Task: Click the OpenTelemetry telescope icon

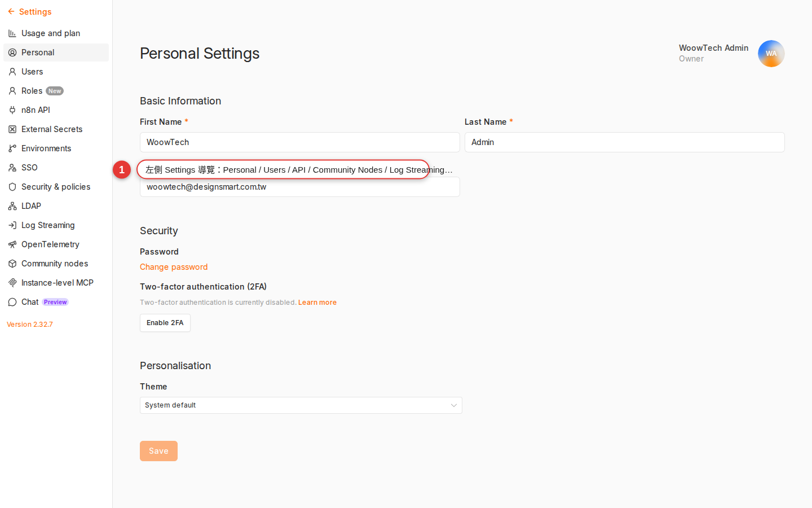Action: pos(12,244)
